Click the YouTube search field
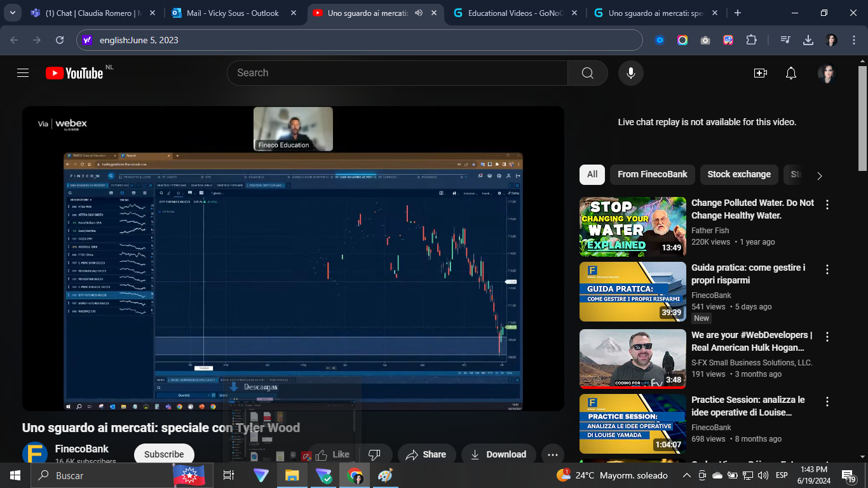The width and height of the screenshot is (868, 488). click(397, 73)
